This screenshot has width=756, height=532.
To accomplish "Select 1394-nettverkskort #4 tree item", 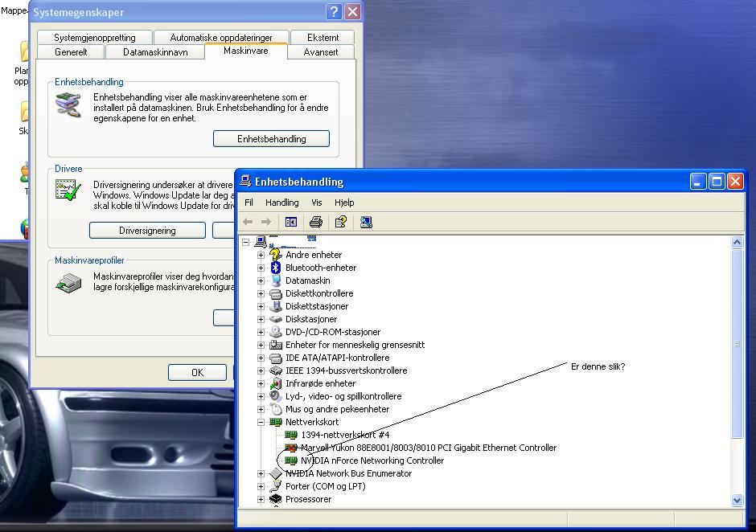I will tap(345, 435).
